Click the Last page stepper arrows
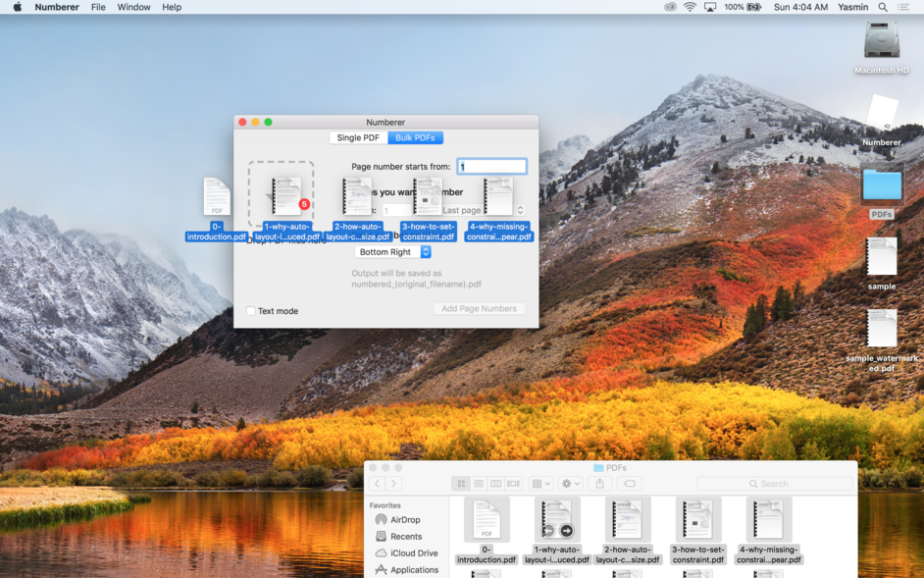 click(x=520, y=209)
